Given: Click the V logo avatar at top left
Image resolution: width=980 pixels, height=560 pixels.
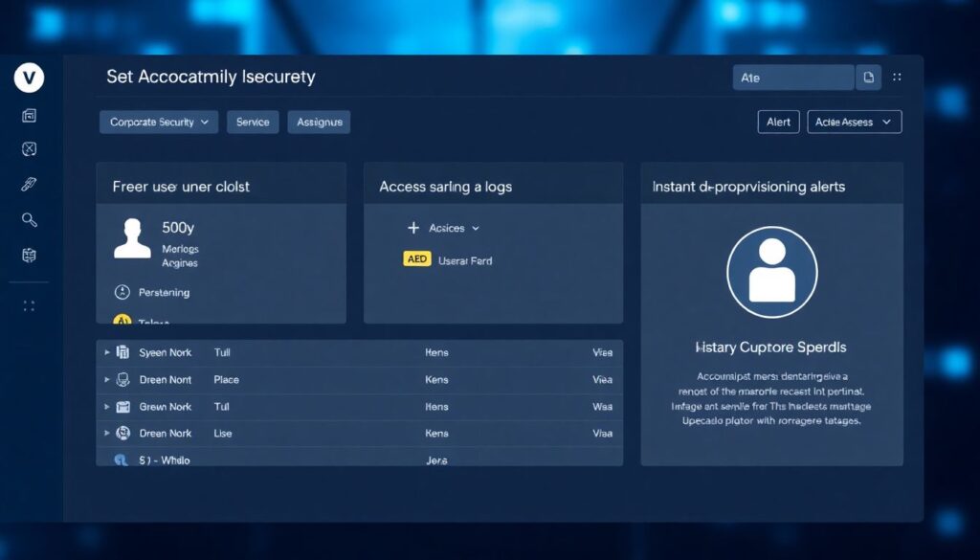Looking at the screenshot, I should point(29,78).
